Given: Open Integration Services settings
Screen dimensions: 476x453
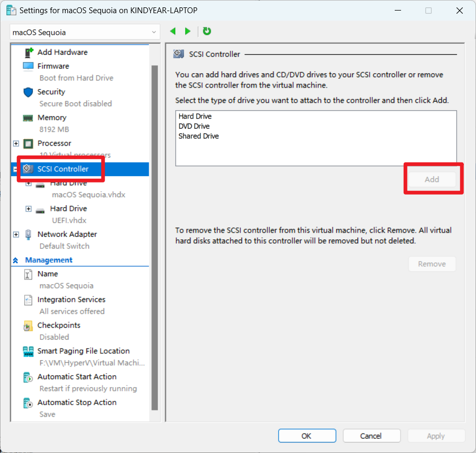Looking at the screenshot, I should coord(71,300).
